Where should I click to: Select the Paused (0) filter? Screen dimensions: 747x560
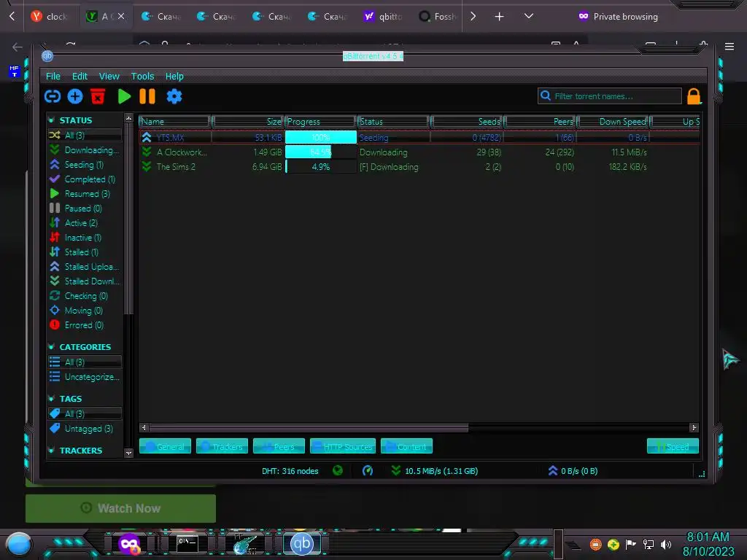coord(85,208)
